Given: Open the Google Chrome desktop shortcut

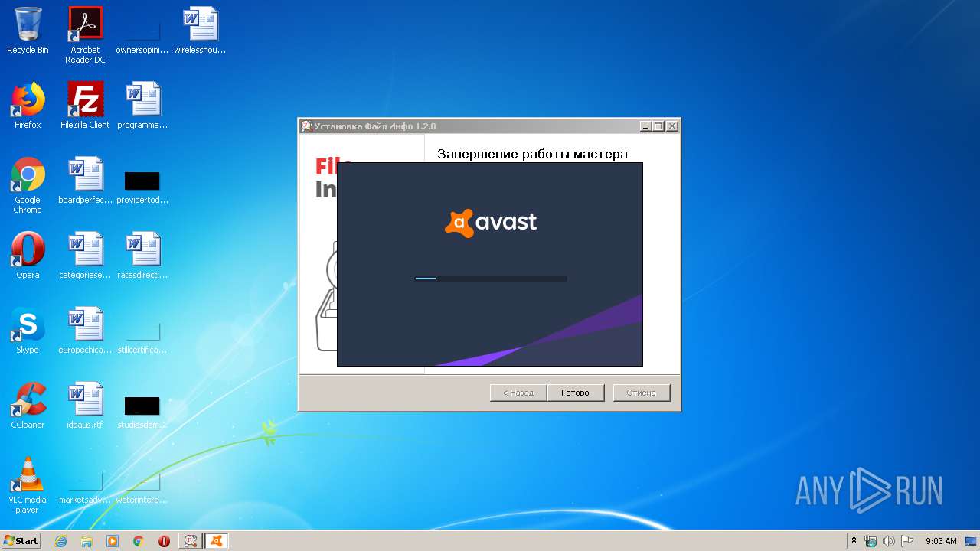Looking at the screenshot, I should (28, 185).
